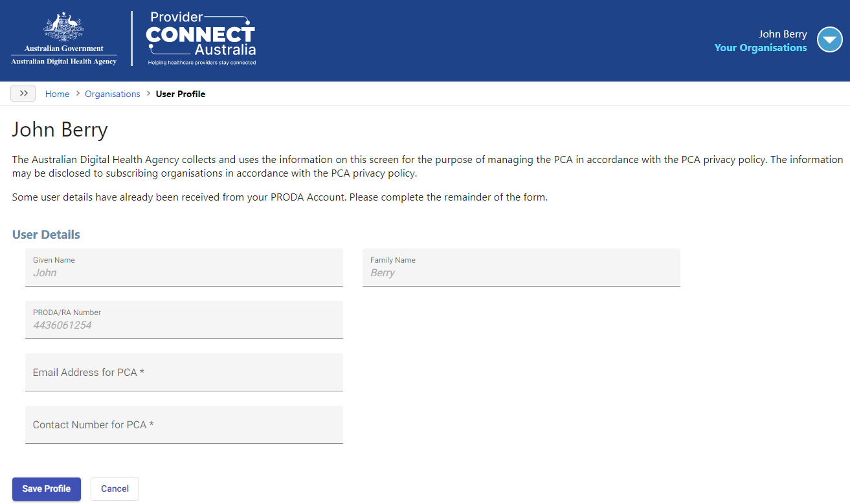Open the Organisations breadcrumb link
This screenshot has height=504, width=850.
(x=113, y=94)
